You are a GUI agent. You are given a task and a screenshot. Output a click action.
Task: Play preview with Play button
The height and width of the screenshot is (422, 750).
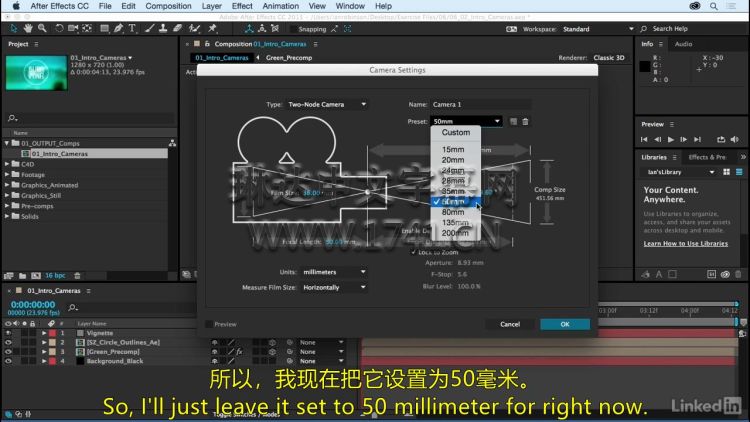pyautogui.click(x=671, y=139)
